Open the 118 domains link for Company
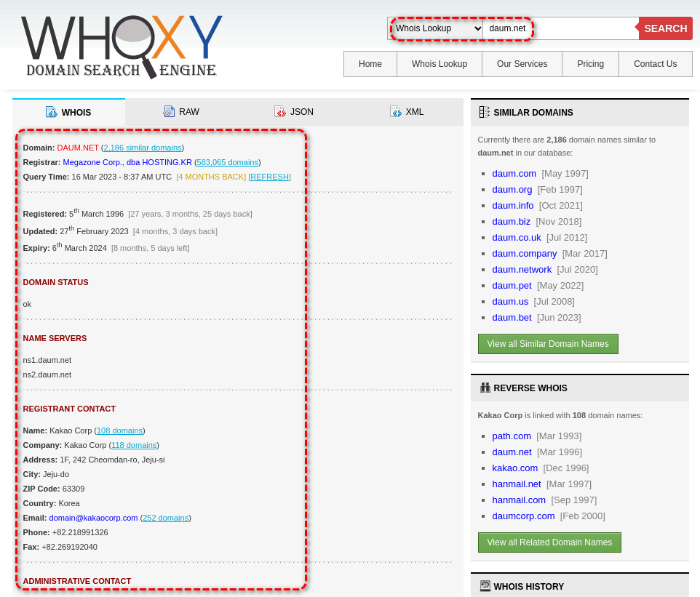This screenshot has width=700, height=597. 134,445
